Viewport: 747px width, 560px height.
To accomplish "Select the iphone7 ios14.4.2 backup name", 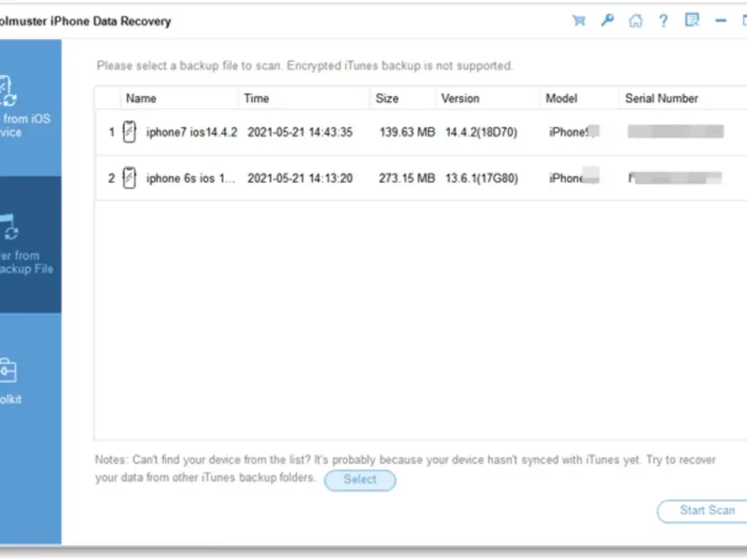I will (191, 132).
